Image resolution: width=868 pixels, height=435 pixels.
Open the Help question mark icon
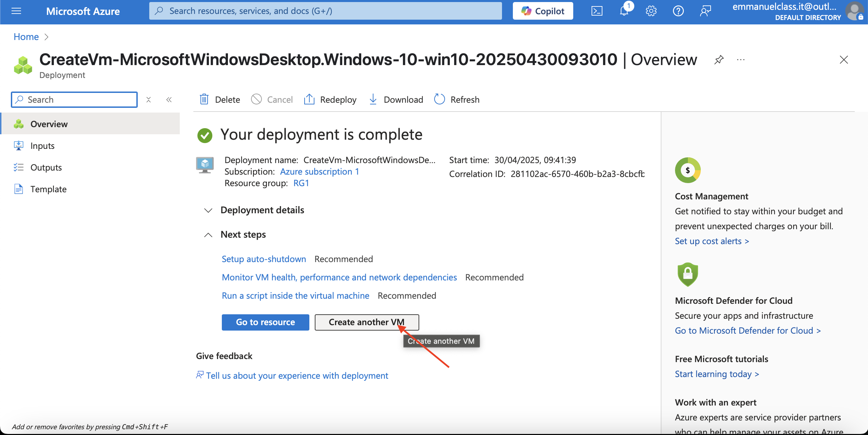[678, 11]
